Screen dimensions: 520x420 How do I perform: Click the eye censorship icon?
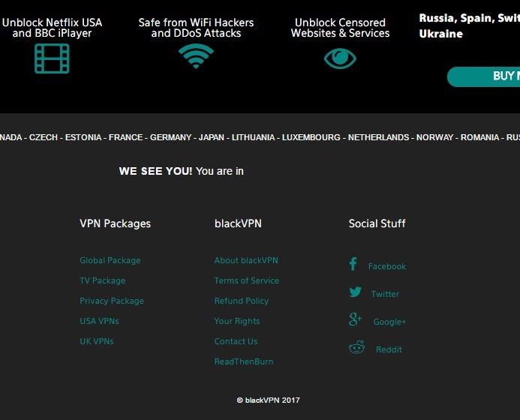[340, 58]
